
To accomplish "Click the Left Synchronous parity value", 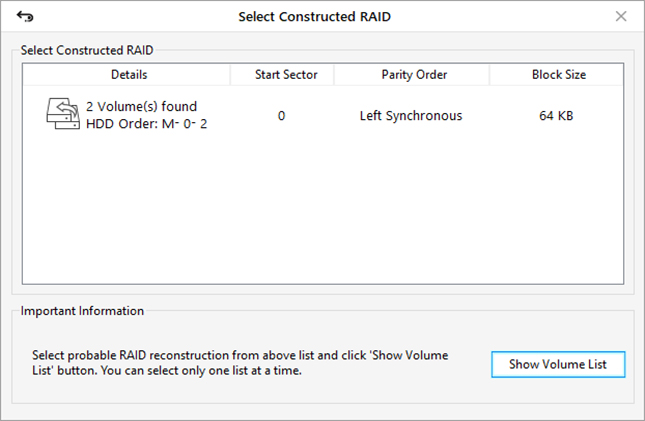I will 411,116.
